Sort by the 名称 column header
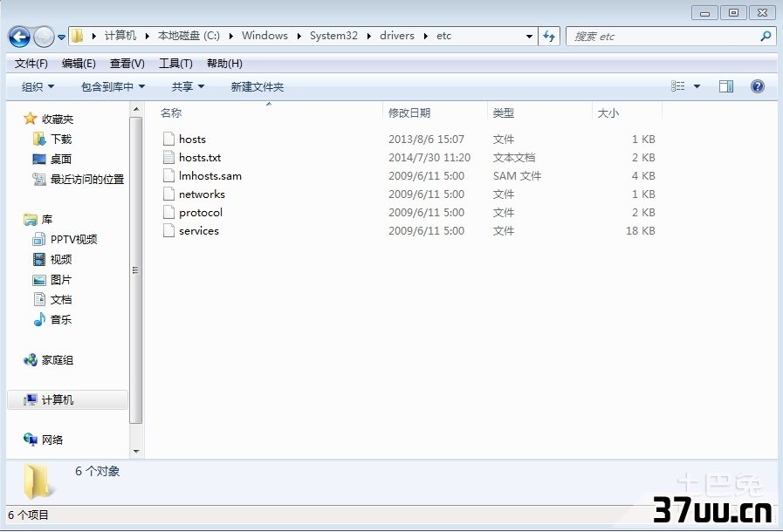The image size is (783, 532). (270, 113)
